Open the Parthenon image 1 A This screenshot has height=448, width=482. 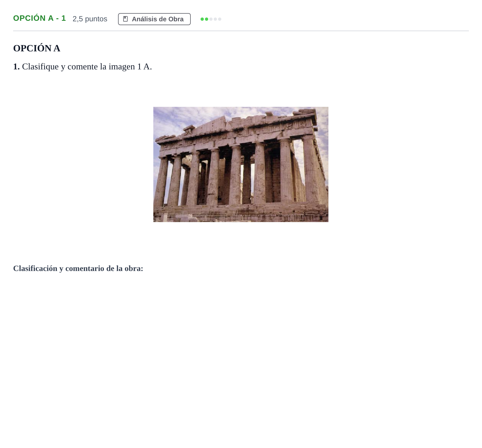point(241,164)
